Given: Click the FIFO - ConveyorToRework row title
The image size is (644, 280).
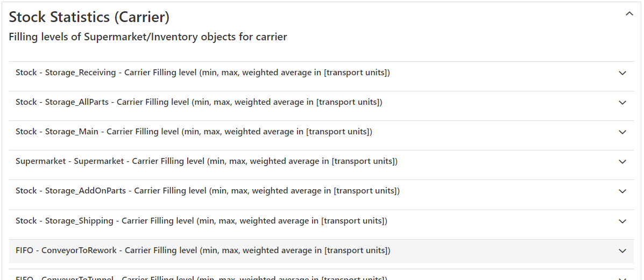Looking at the screenshot, I should pyautogui.click(x=203, y=250).
